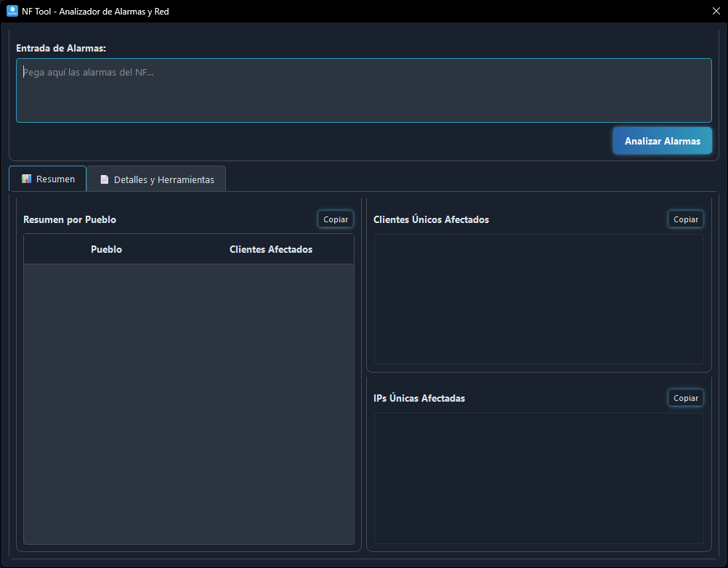Copy the Clientes Únicos Afectados list
Image resolution: width=728 pixels, height=568 pixels.
(685, 219)
